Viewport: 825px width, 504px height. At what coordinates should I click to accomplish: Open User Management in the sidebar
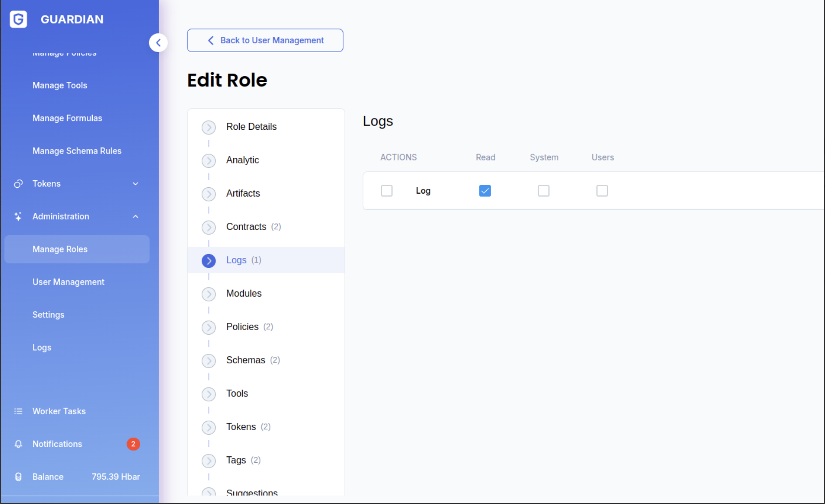[68, 282]
